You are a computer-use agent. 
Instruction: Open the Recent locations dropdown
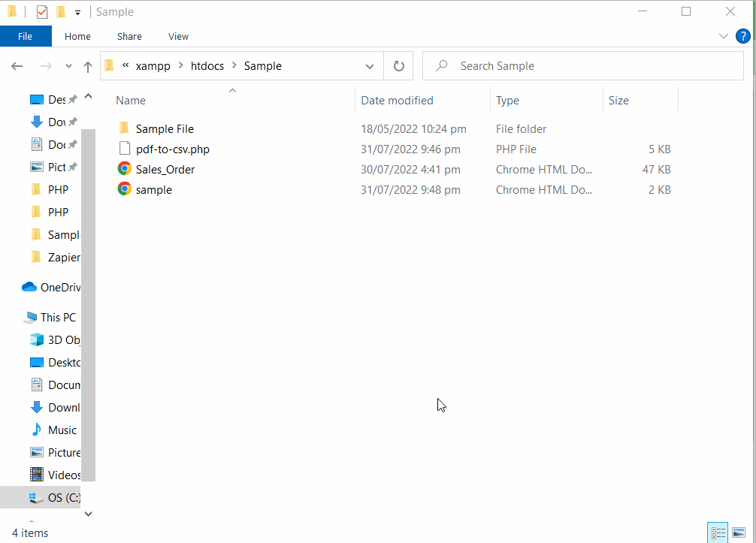coord(68,67)
